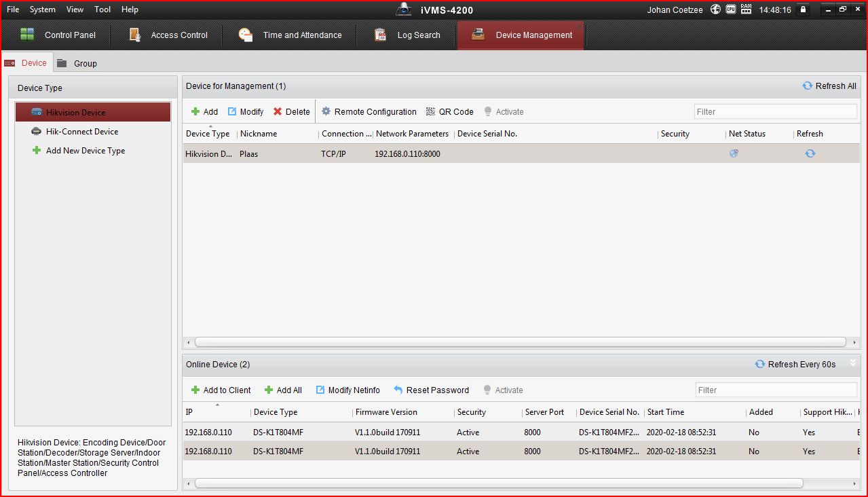Delete the selected device
The height and width of the screenshot is (497, 868).
[291, 112]
